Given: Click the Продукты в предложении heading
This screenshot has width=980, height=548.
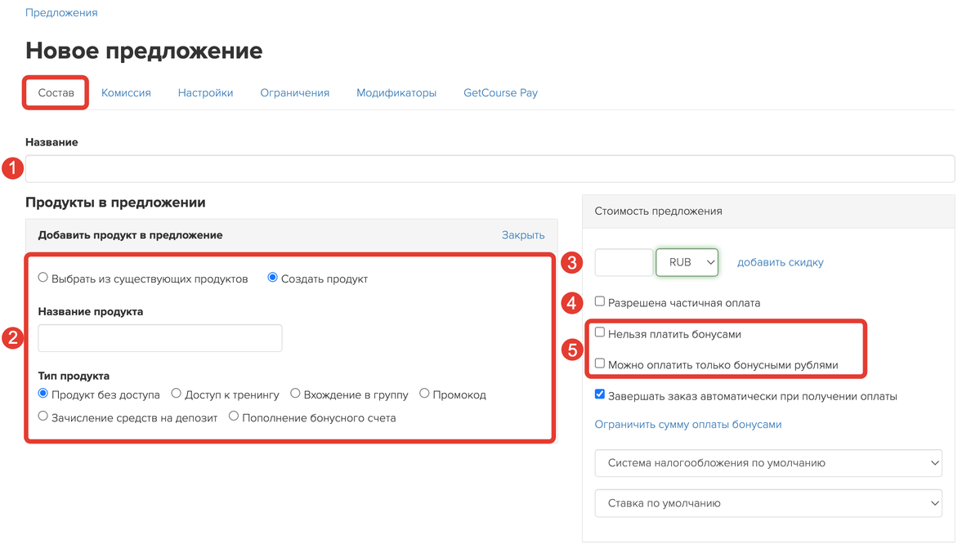Looking at the screenshot, I should [115, 203].
